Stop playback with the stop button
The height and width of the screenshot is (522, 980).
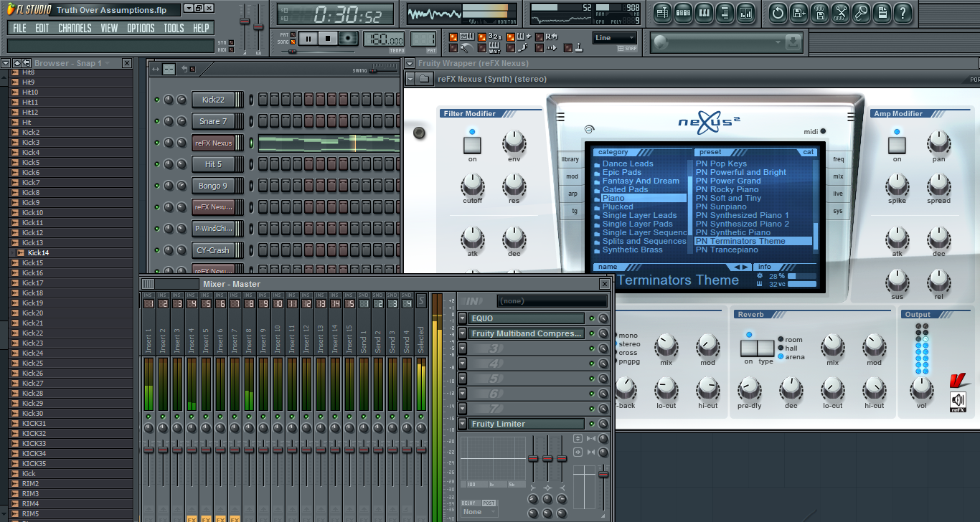329,39
